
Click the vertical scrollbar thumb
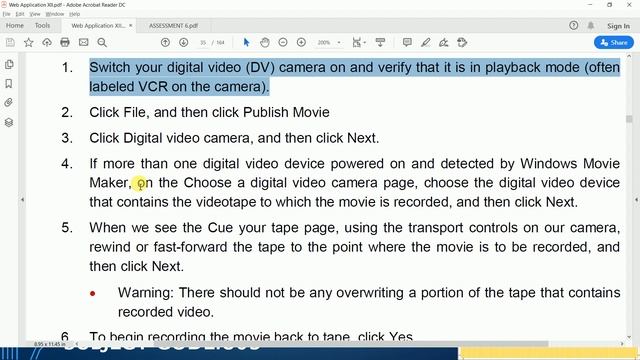click(x=629, y=119)
